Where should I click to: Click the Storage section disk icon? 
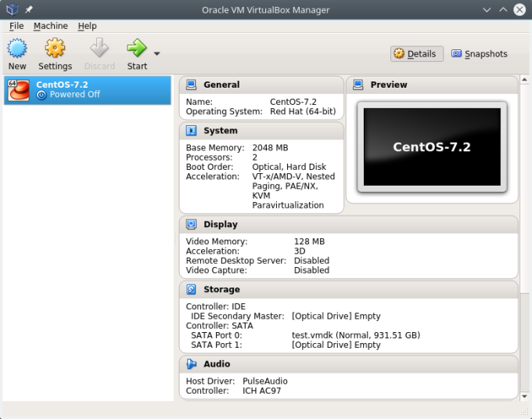click(x=191, y=289)
